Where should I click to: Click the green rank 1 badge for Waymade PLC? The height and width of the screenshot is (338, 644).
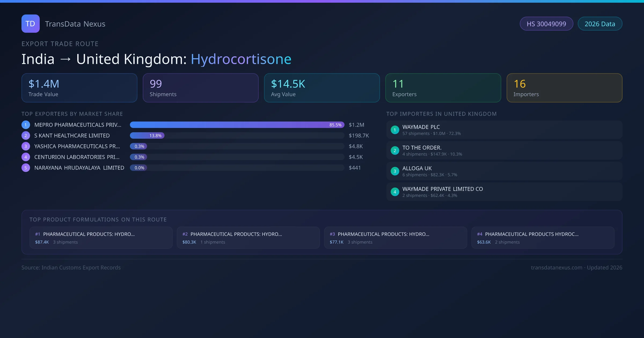pos(395,130)
